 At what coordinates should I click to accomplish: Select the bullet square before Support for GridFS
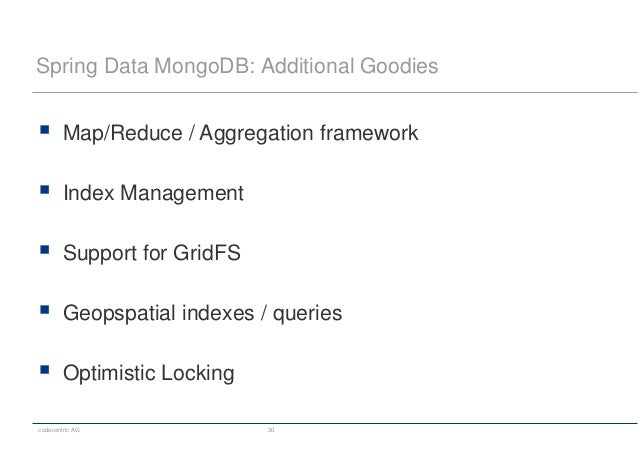click(x=45, y=249)
